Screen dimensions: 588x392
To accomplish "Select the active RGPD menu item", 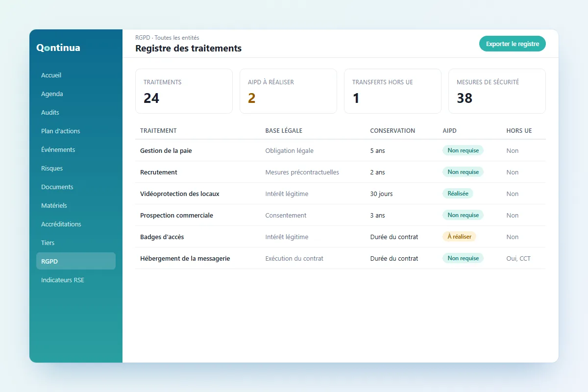I will pyautogui.click(x=76, y=261).
